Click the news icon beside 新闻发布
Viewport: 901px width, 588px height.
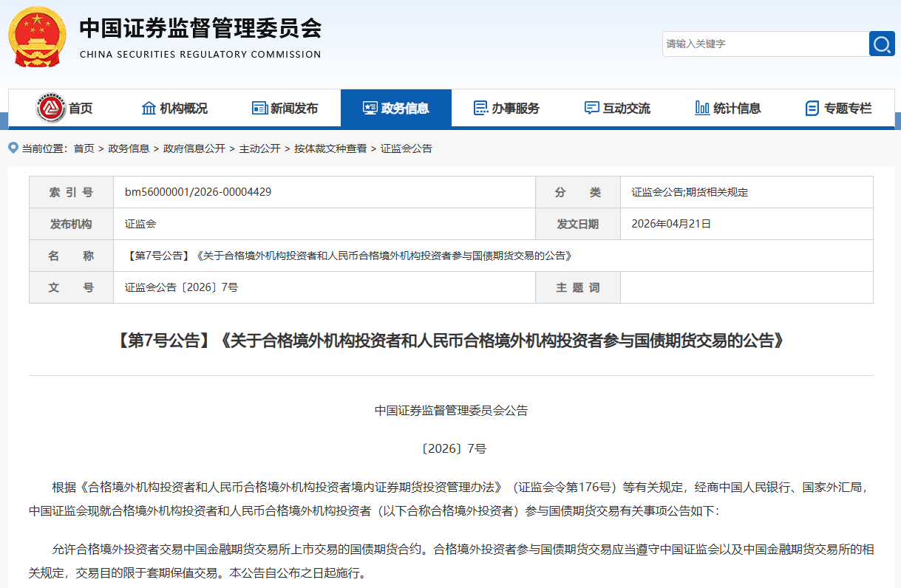click(259, 108)
